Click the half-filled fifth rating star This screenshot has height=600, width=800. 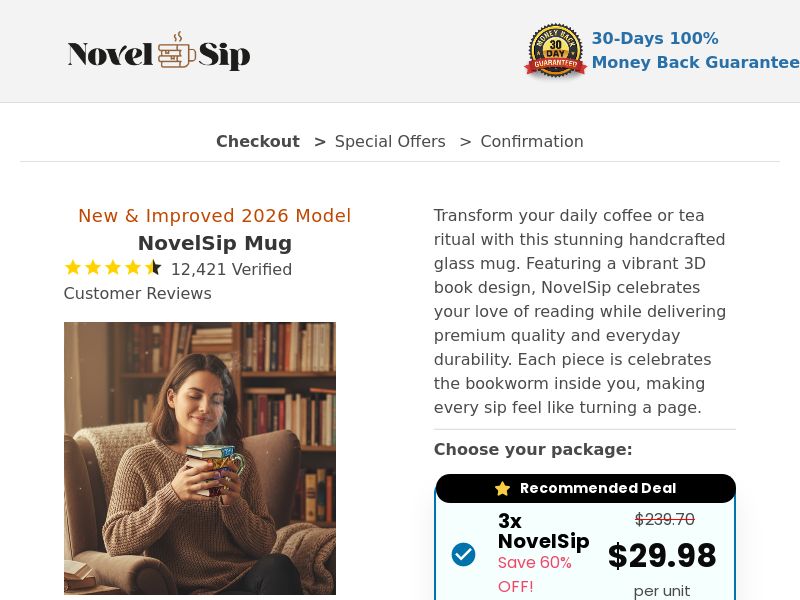coord(153,267)
